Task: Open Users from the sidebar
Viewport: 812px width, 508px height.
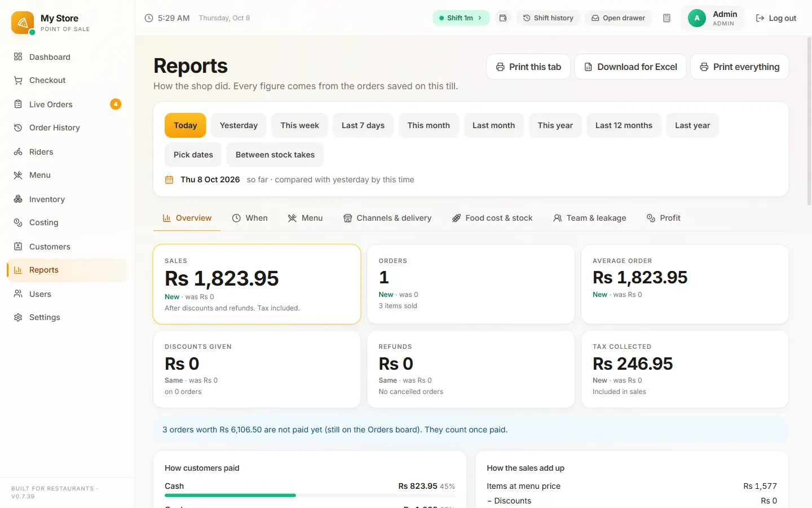Action: click(68, 294)
